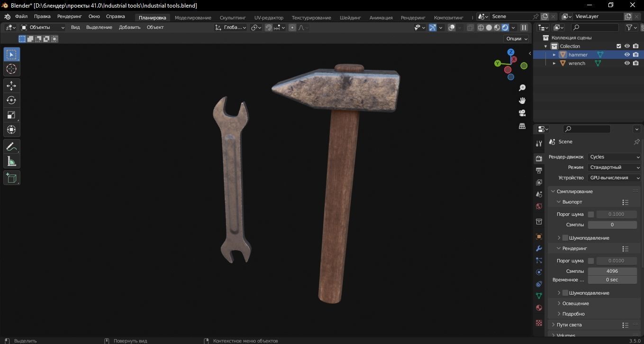Open the Файл menu
This screenshot has width=644, height=344.
(21, 17)
